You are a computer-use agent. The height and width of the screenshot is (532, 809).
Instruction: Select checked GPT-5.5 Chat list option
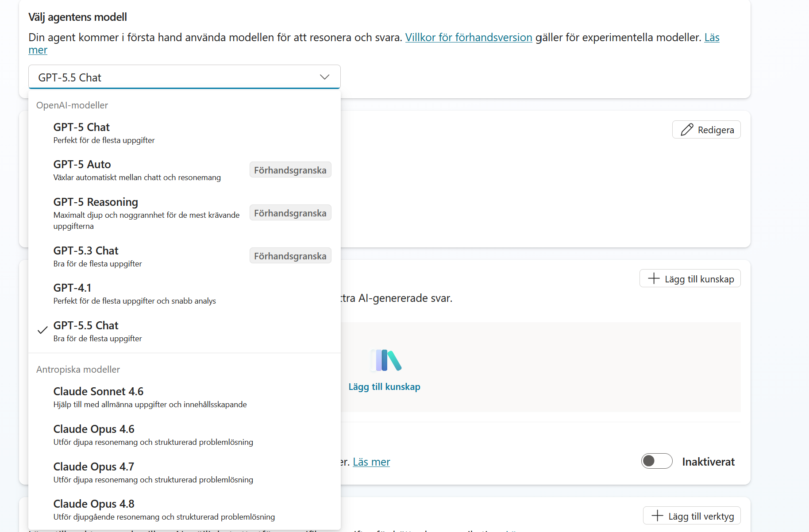pos(184,332)
